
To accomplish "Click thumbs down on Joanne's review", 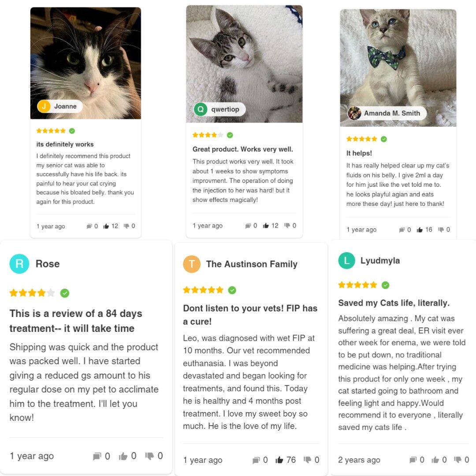I will [126, 226].
